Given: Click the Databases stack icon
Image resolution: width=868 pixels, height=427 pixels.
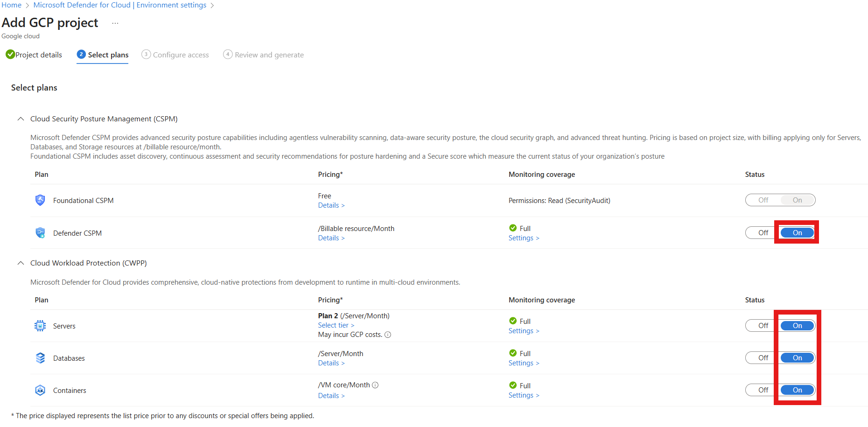Looking at the screenshot, I should [x=40, y=358].
